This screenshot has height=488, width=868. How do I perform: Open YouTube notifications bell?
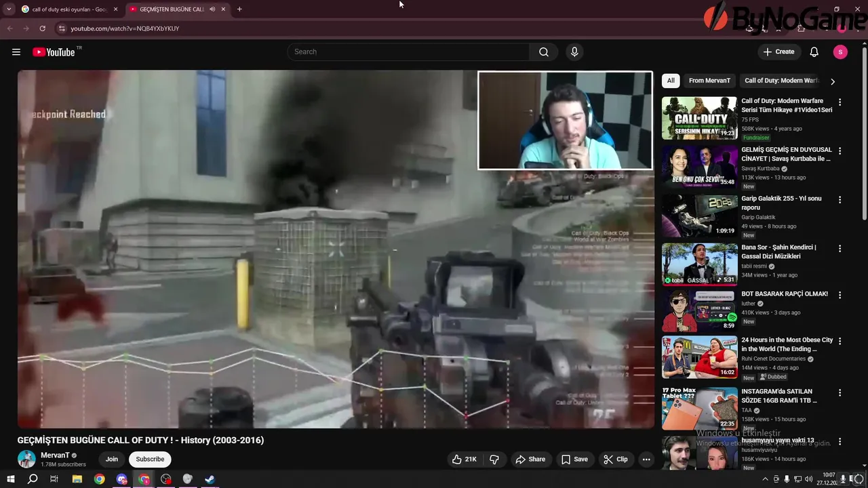pos(814,52)
